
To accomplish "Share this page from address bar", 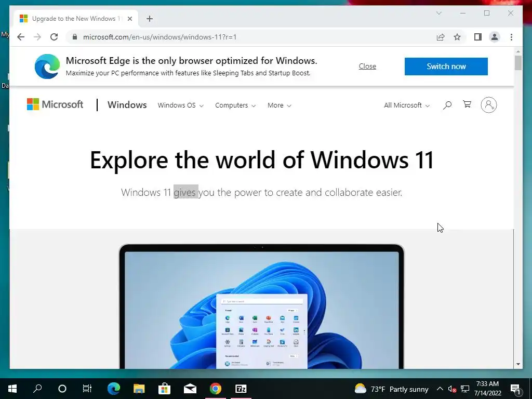I will point(441,37).
